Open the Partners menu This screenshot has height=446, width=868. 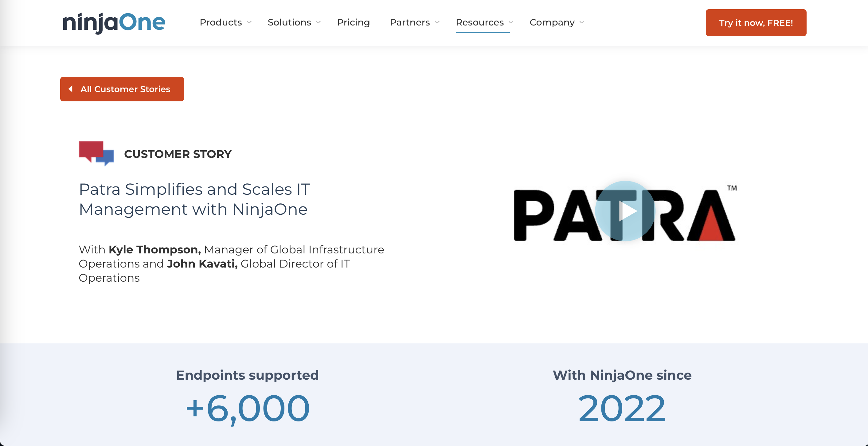pyautogui.click(x=409, y=22)
